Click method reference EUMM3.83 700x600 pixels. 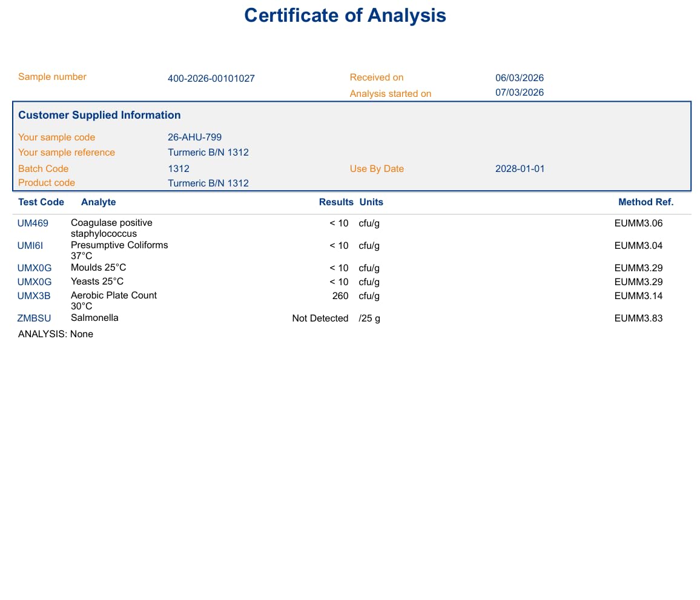coord(638,318)
